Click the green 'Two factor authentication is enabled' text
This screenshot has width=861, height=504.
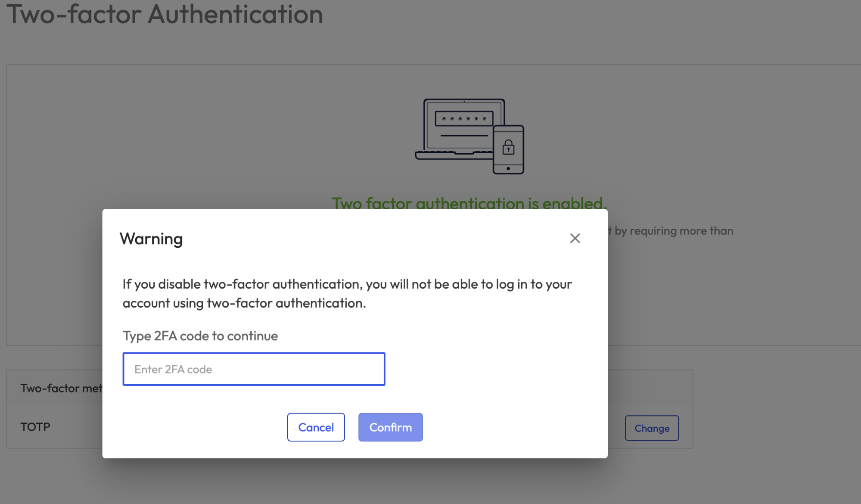pyautogui.click(x=469, y=202)
